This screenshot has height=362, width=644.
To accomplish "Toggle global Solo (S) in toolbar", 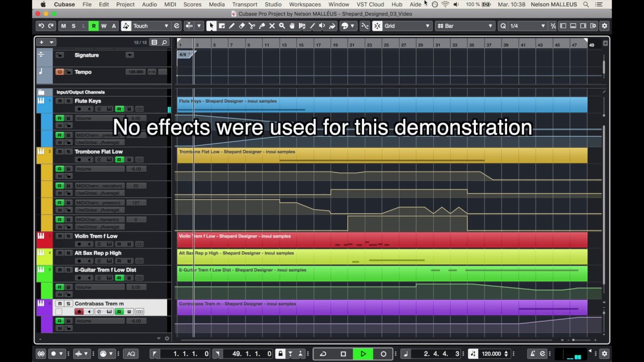I will pyautogui.click(x=73, y=26).
